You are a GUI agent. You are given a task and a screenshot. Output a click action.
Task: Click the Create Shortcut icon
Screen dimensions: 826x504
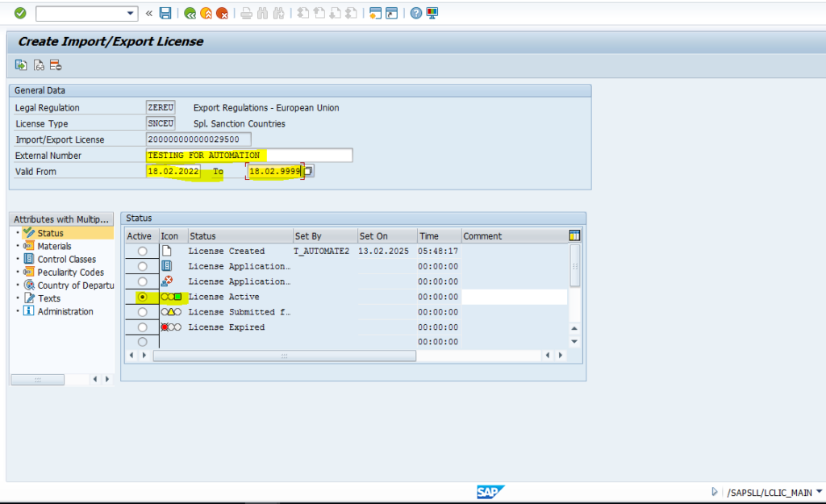(x=391, y=14)
